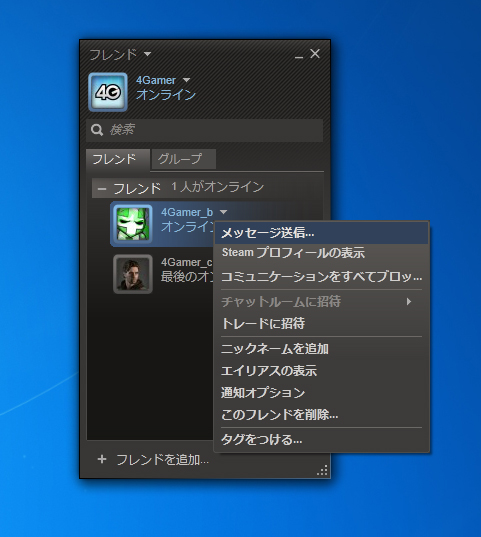Click the 1人がオンライン header text
This screenshot has width=481, height=537.
pyautogui.click(x=218, y=187)
